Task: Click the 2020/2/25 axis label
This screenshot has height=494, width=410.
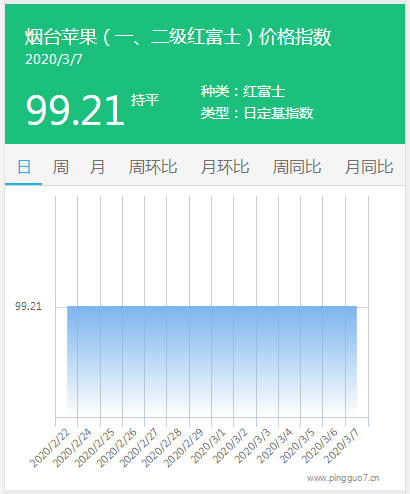Action: tap(94, 448)
